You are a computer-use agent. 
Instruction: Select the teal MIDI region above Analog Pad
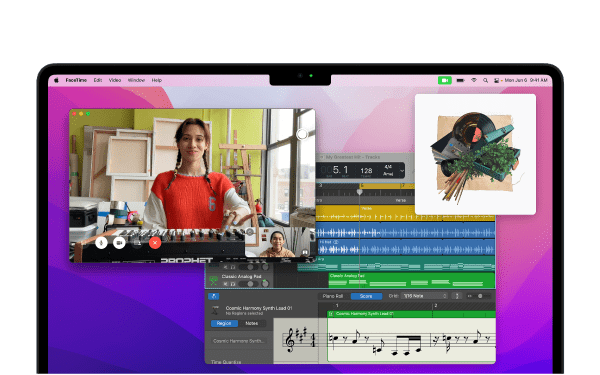click(396, 264)
